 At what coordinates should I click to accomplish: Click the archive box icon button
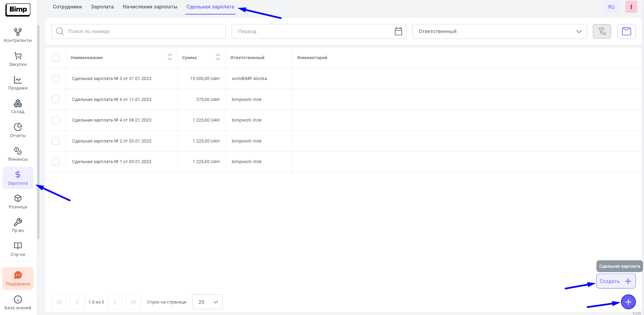[626, 31]
